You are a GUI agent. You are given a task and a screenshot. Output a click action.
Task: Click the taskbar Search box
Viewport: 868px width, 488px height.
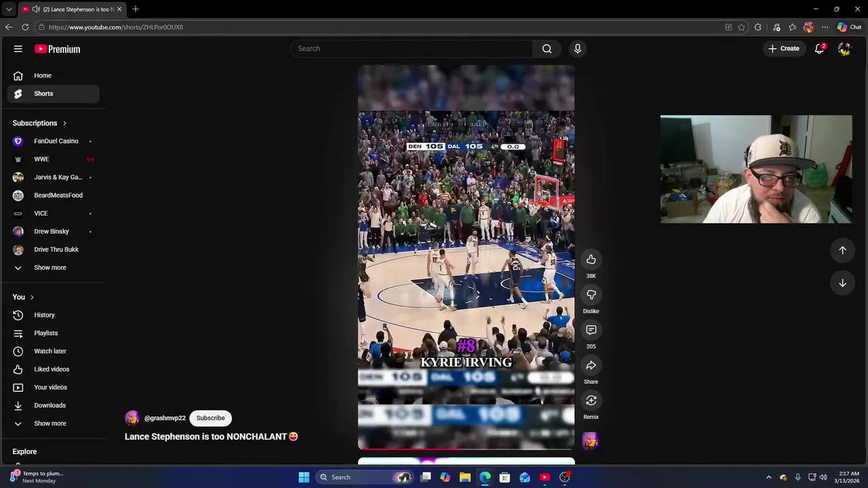365,477
